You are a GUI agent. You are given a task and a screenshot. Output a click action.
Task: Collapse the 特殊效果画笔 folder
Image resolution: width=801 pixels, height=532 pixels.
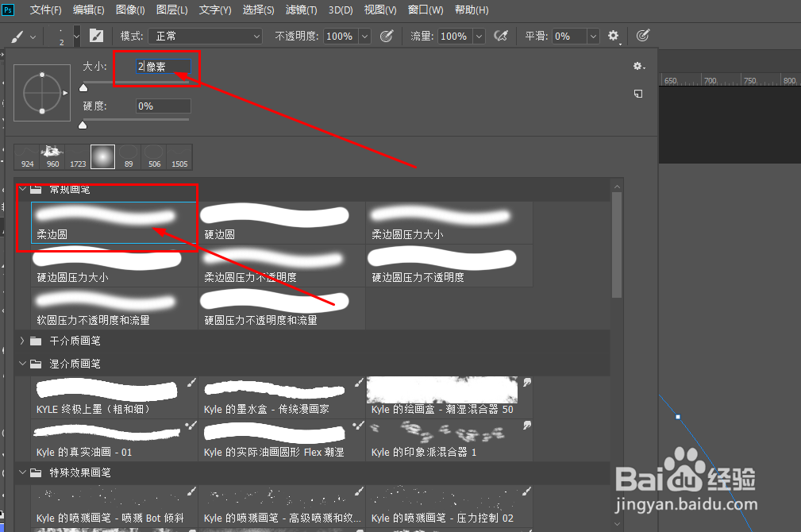(22, 472)
